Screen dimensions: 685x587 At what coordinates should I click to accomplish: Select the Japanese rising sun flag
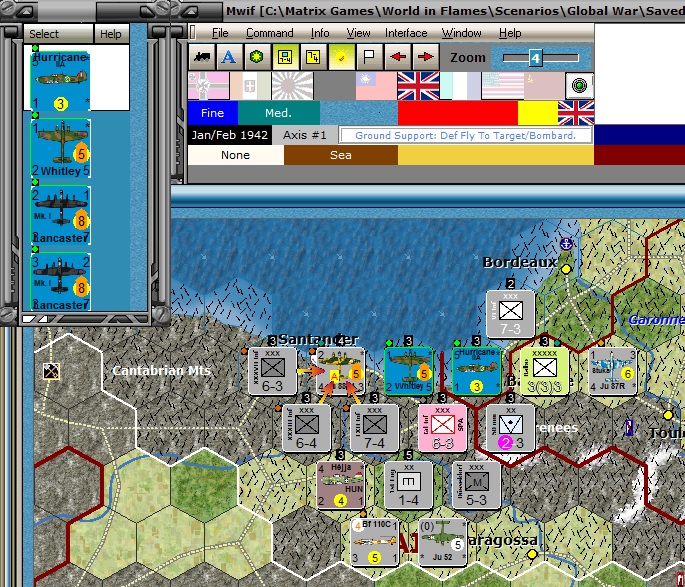pos(292,86)
